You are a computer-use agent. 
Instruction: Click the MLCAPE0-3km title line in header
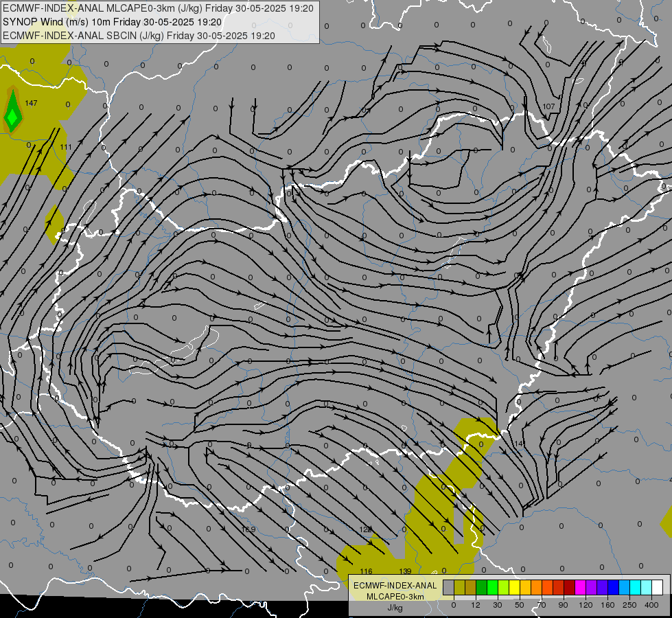point(158,8)
